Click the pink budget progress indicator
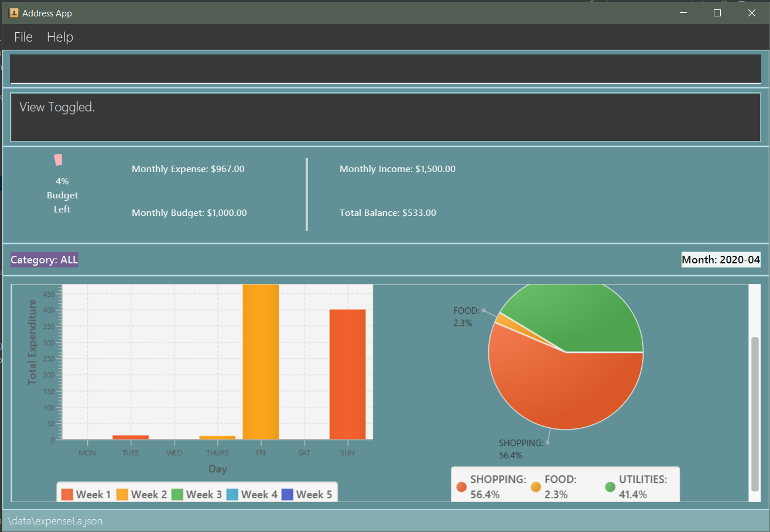This screenshot has width=770, height=532. pos(58,159)
